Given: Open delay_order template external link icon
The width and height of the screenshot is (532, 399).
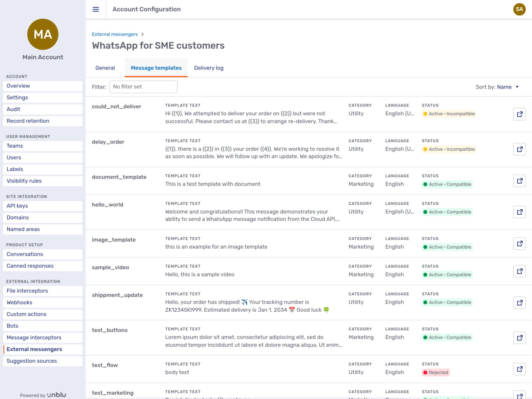Looking at the screenshot, I should click(519, 149).
